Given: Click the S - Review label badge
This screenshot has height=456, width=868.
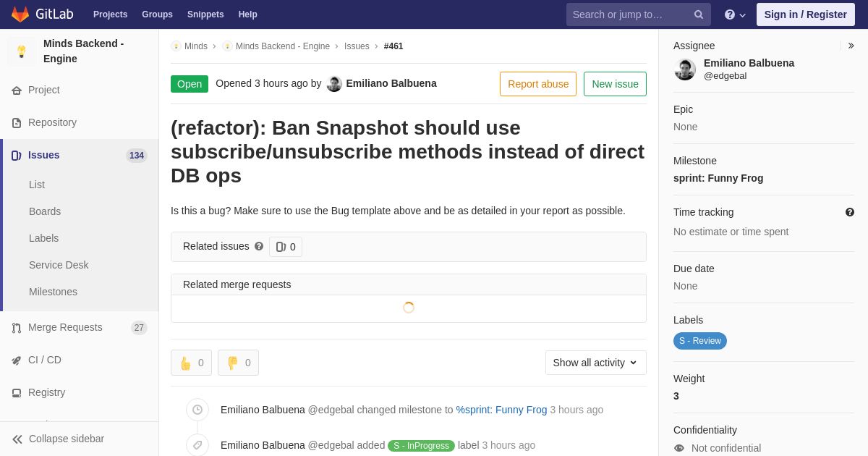Looking at the screenshot, I should 700,341.
